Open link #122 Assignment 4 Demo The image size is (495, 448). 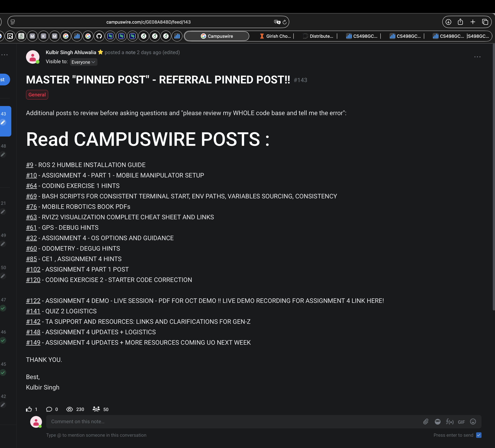(33, 301)
